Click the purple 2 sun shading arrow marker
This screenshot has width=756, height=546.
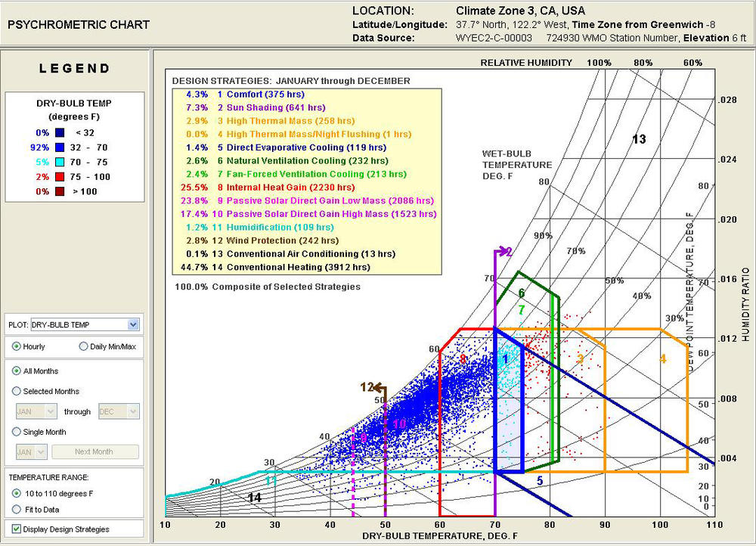[x=504, y=251]
